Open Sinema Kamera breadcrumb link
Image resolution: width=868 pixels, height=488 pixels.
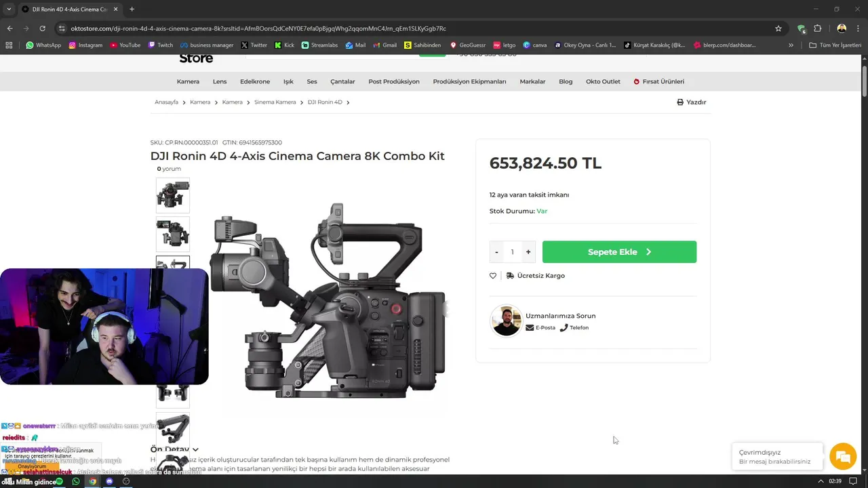pyautogui.click(x=275, y=102)
